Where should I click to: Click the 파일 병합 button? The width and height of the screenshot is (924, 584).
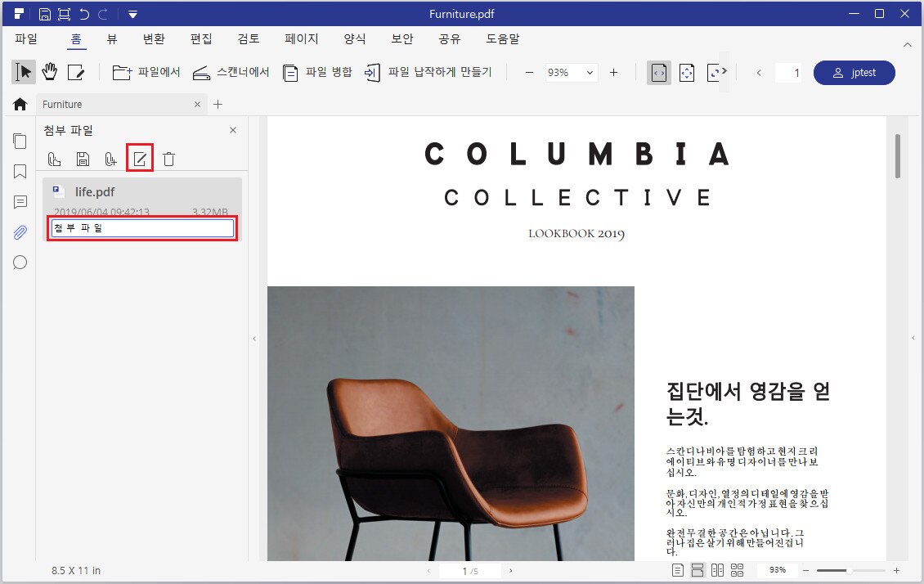[x=317, y=73]
